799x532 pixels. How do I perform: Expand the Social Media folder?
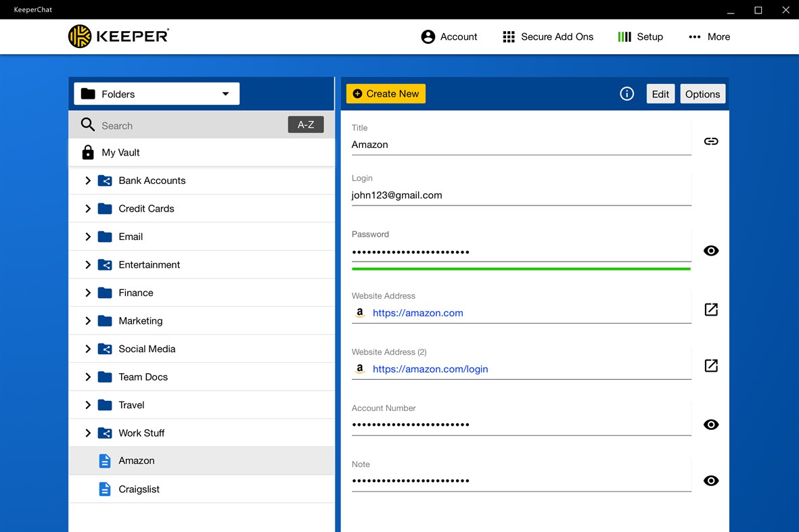[x=87, y=349]
